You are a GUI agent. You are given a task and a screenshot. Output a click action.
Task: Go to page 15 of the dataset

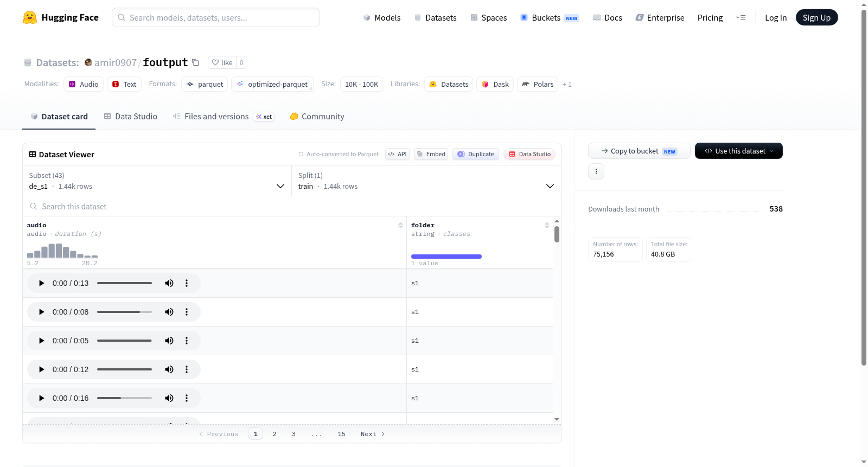click(x=342, y=434)
